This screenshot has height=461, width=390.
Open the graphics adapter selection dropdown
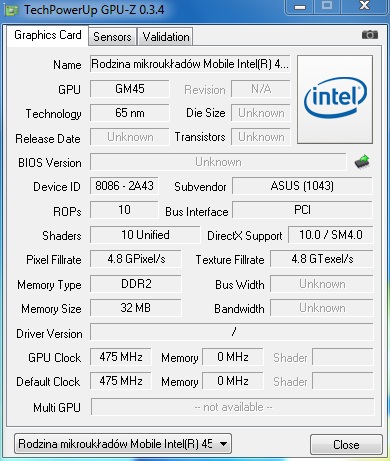123,444
